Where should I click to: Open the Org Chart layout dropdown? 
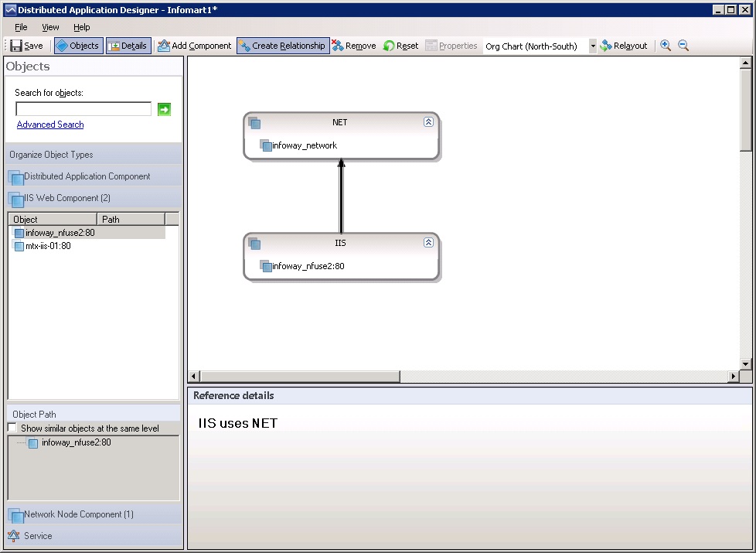click(593, 46)
